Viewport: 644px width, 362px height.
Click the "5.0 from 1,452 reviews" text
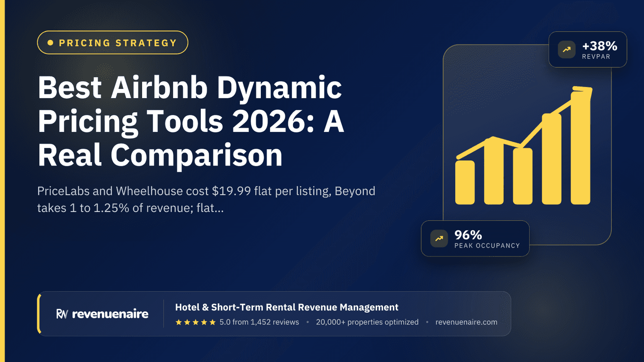[259, 322]
